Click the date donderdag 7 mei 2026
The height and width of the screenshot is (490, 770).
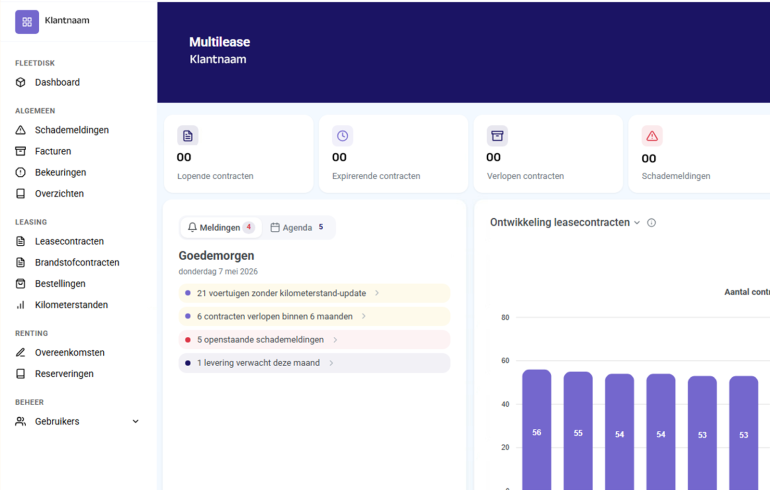click(218, 272)
